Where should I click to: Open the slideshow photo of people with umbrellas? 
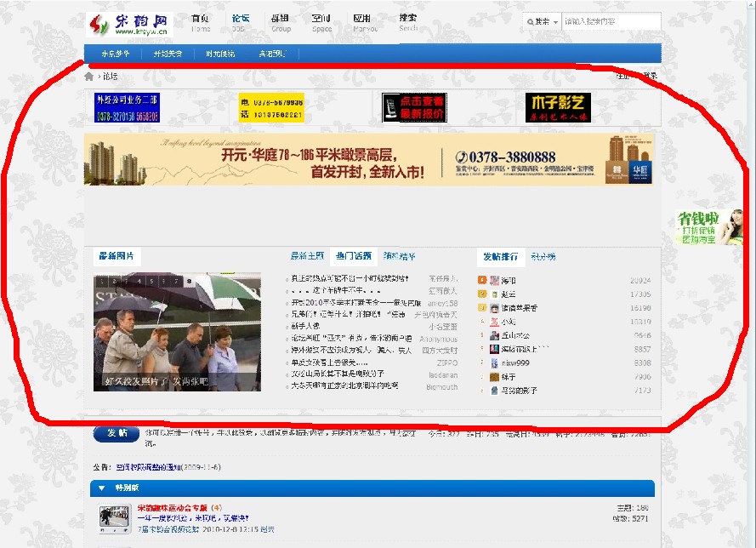point(177,333)
